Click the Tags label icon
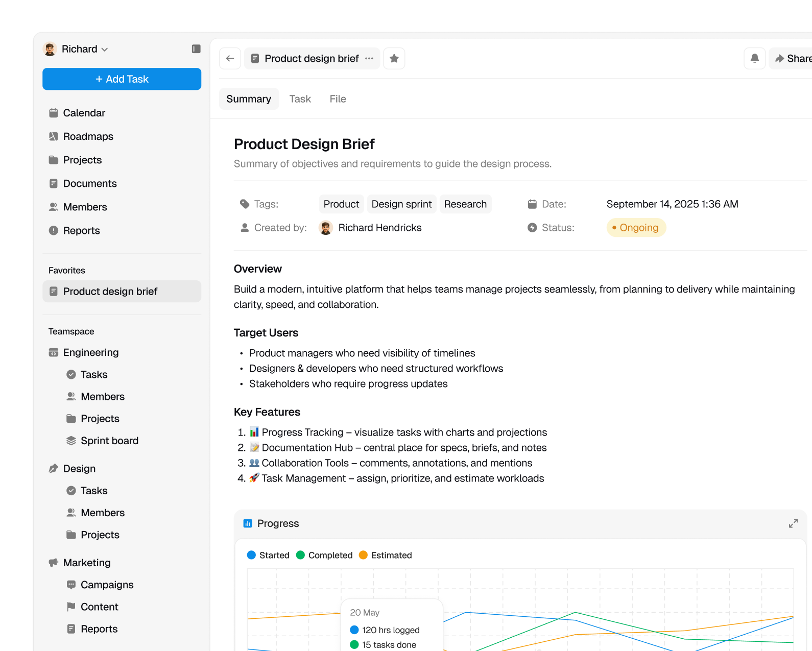The width and height of the screenshot is (812, 651). (x=245, y=204)
